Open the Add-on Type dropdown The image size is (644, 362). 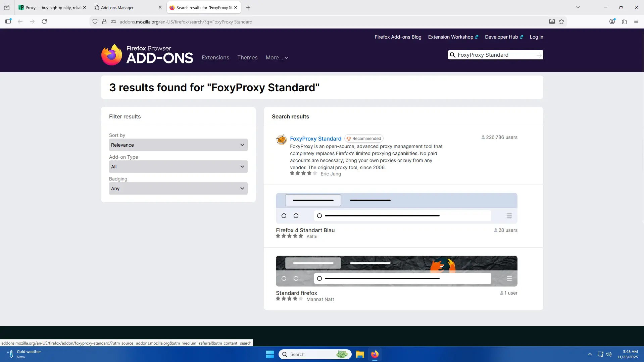[178, 167]
